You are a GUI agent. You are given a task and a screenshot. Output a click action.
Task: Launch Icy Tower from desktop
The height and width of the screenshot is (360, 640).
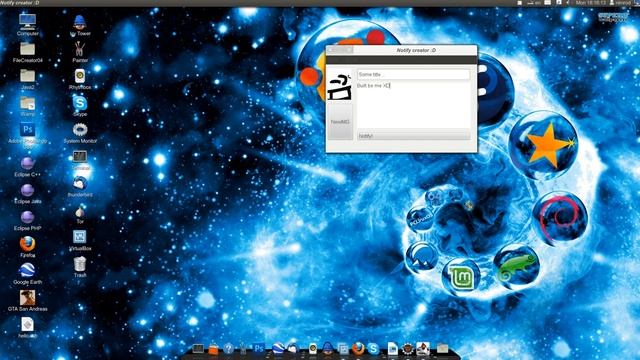coord(80,24)
